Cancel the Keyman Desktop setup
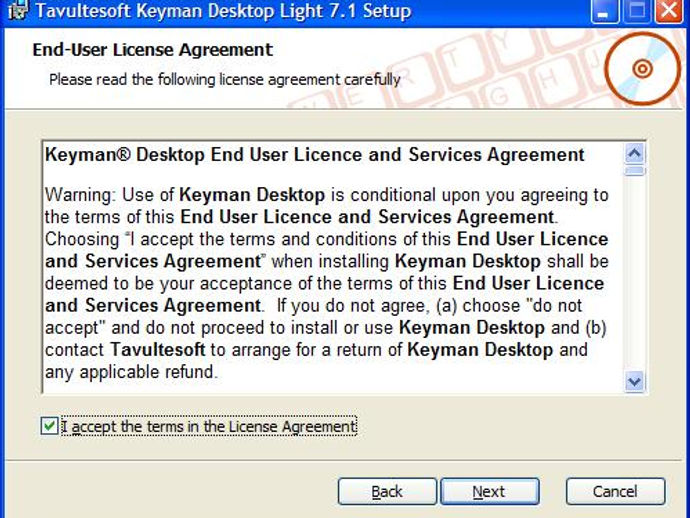Screen dimensions: 690x518 click(x=615, y=491)
